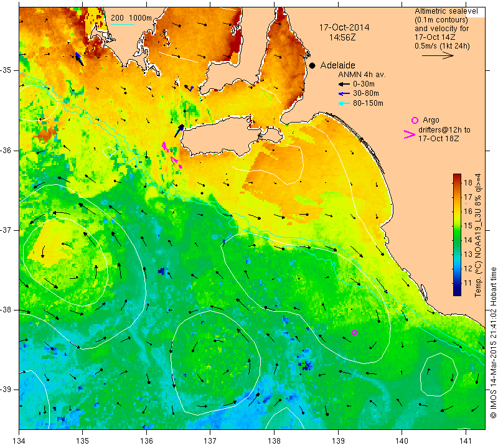Screen dimensions: 498x448
Task: Click the magenta drifter chevron legend symbol
Action: (x=410, y=134)
